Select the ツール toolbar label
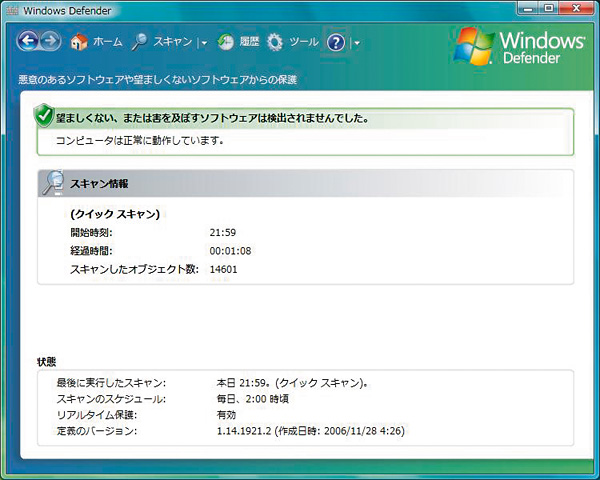 coord(304,42)
